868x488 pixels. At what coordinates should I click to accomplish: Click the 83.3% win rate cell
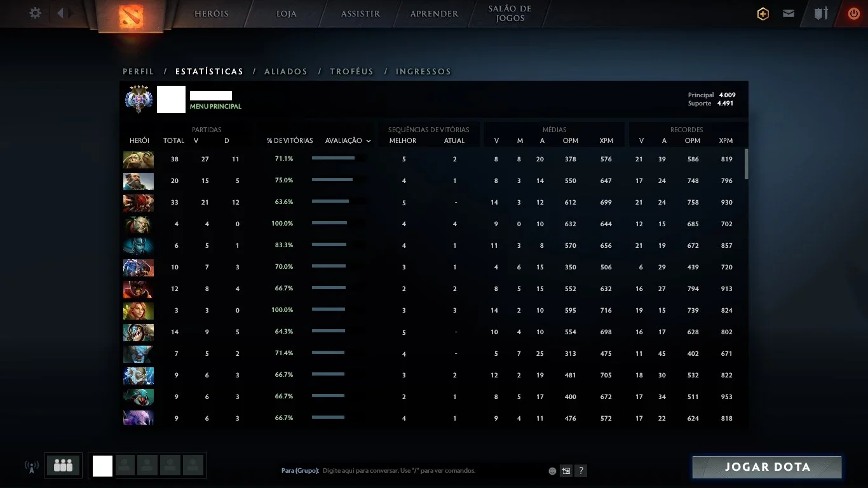point(284,245)
